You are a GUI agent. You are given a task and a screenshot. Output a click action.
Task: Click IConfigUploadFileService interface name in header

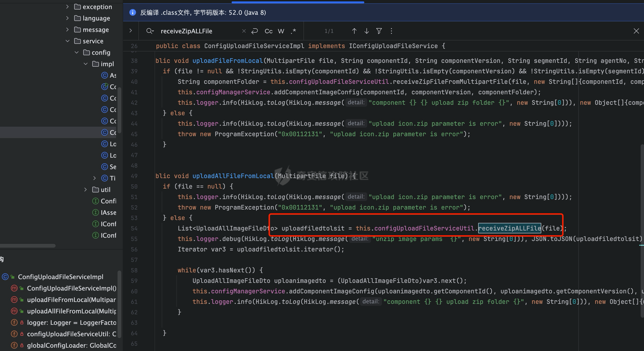point(393,46)
